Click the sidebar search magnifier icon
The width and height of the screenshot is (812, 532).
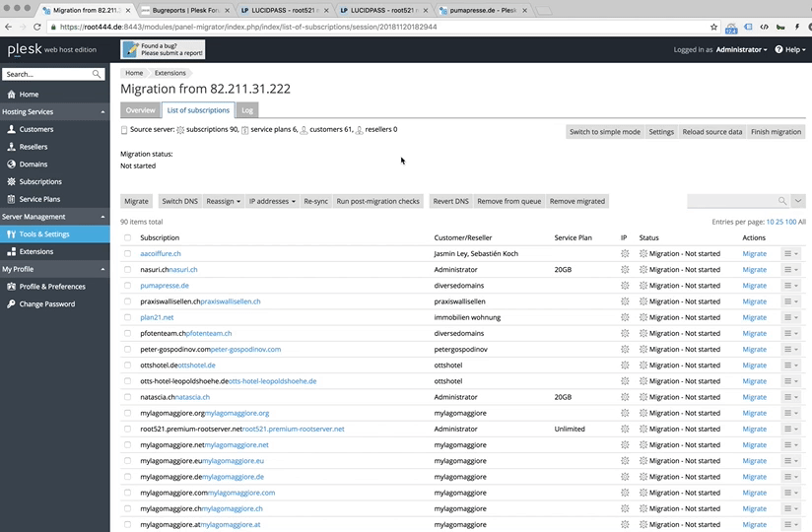[x=97, y=74]
